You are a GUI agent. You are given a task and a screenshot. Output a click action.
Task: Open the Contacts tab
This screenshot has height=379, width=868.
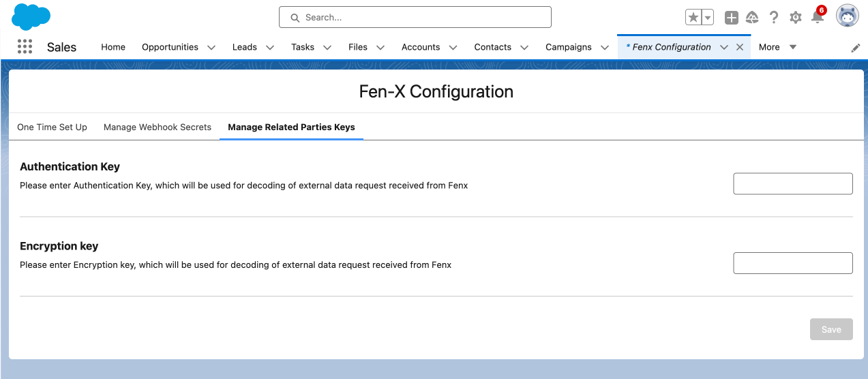click(x=493, y=47)
